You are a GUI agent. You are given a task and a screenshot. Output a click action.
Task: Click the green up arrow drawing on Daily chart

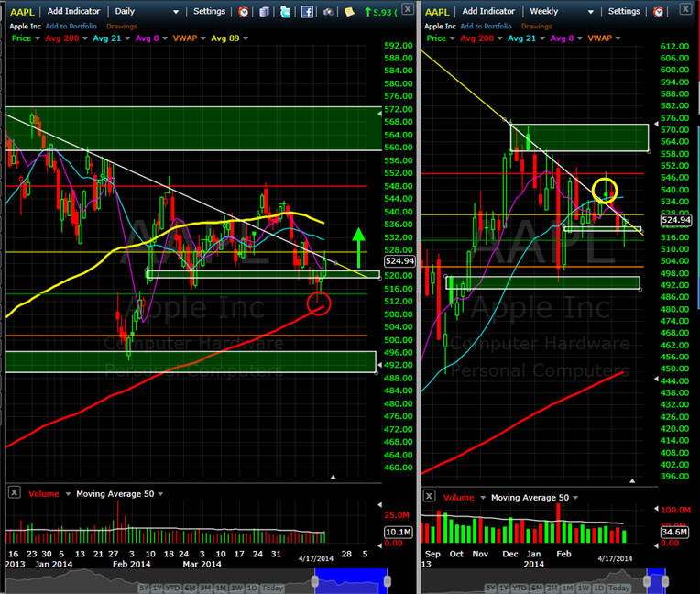click(x=358, y=247)
